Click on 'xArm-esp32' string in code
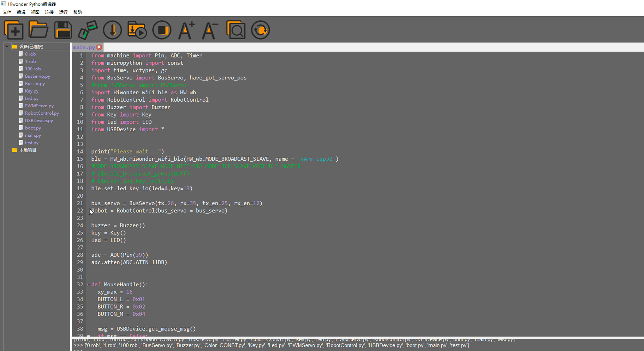 click(x=316, y=159)
